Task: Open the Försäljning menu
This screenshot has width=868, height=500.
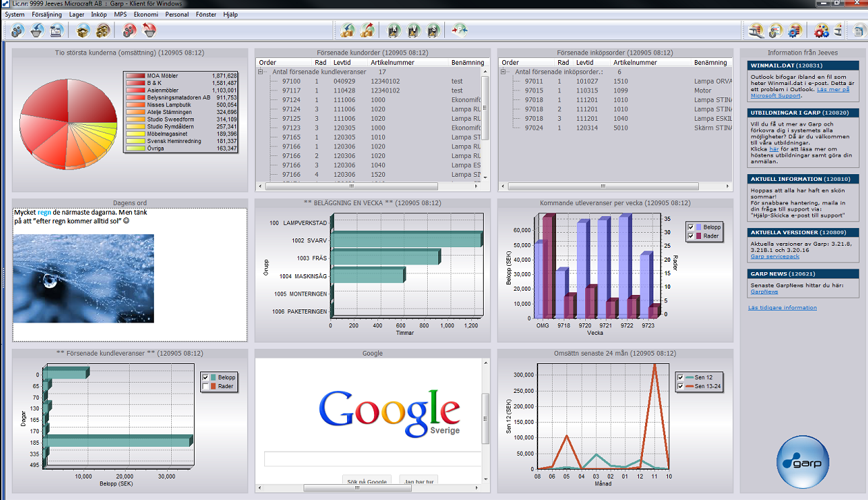Action: tap(47, 15)
